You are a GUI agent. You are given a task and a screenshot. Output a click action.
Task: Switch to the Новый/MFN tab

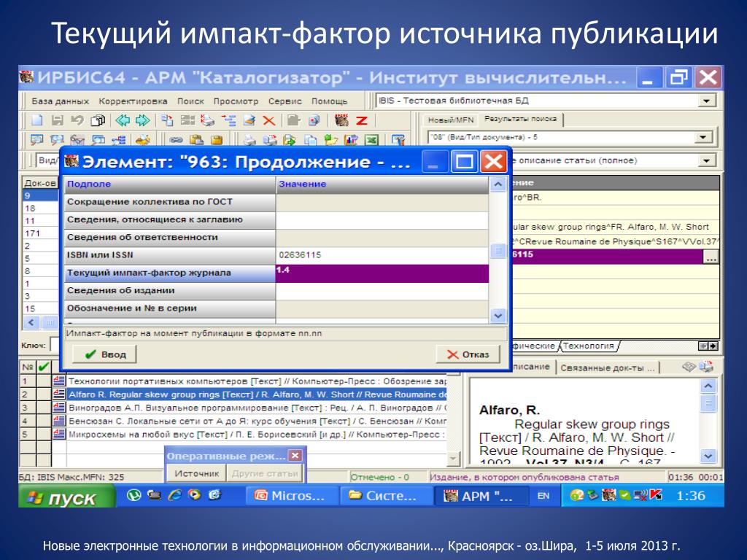point(451,120)
